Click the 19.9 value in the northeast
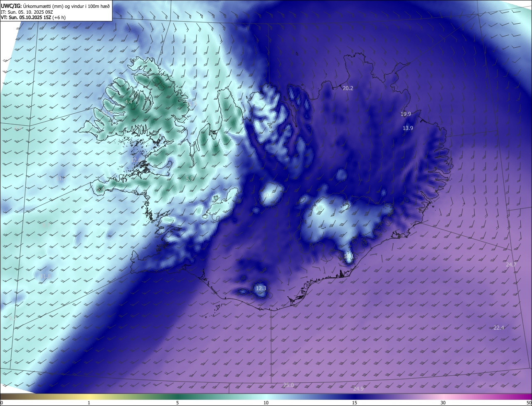532x406 pixels. (406, 114)
